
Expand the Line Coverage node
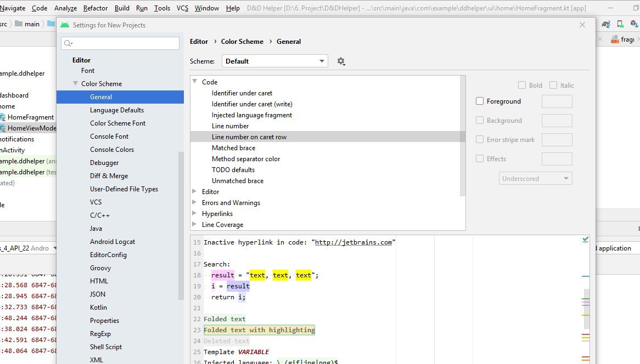194,224
